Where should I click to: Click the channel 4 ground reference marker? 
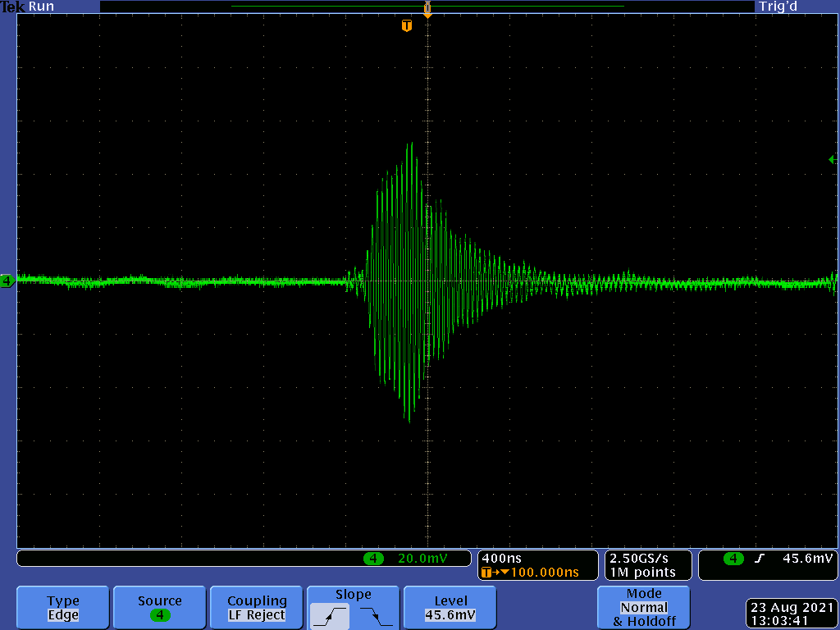(x=7, y=281)
